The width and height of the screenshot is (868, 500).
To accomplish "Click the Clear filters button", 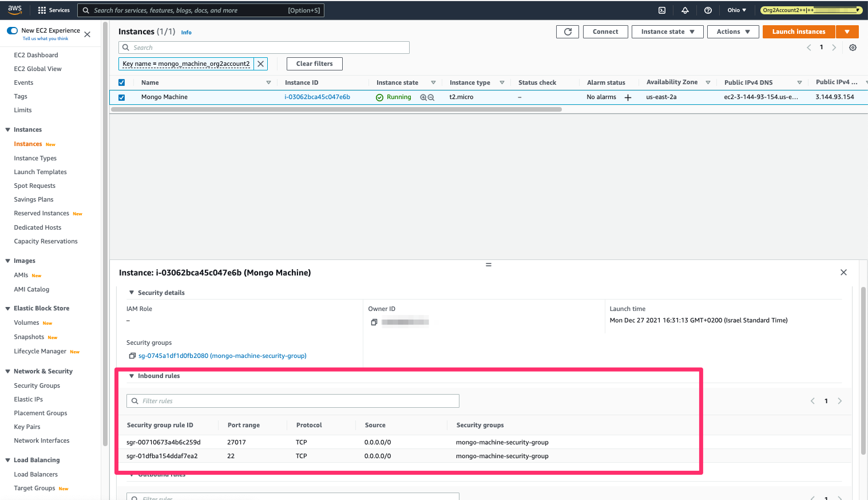I will (314, 64).
